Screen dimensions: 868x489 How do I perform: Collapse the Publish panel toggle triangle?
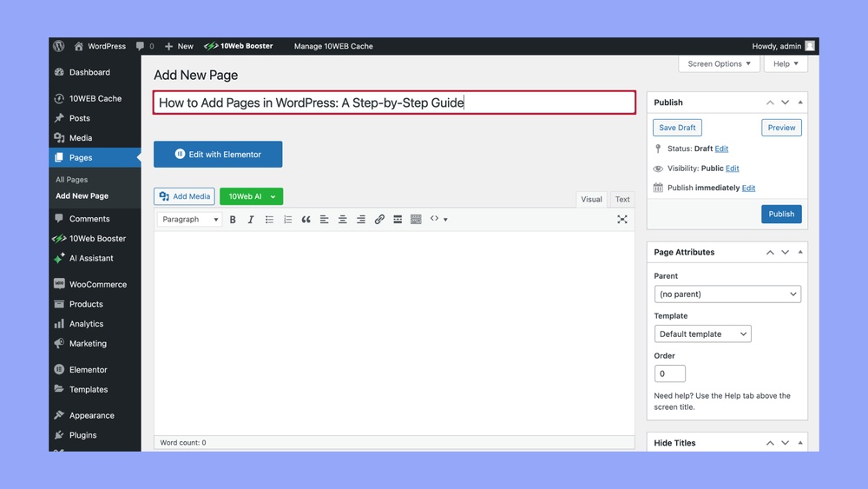point(800,102)
